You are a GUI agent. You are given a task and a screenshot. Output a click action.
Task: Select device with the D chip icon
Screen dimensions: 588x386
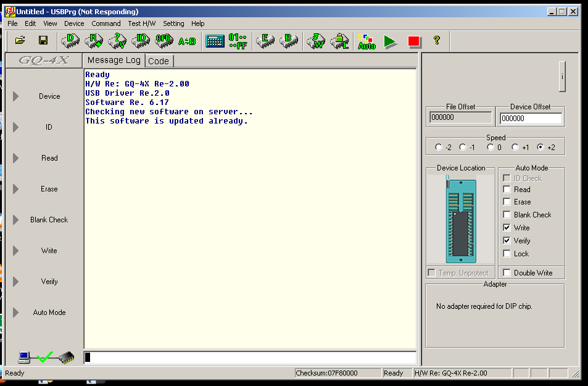[70, 41]
